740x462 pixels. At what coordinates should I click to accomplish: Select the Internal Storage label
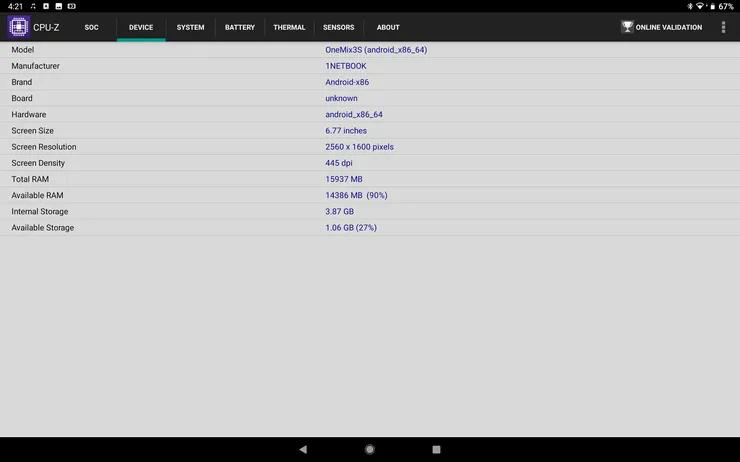point(40,211)
